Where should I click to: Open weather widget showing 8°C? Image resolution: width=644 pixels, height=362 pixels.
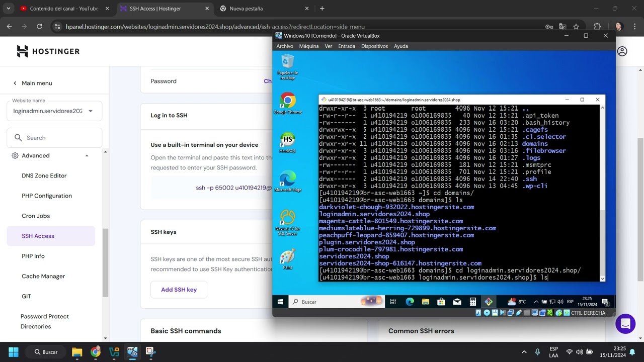click(517, 302)
